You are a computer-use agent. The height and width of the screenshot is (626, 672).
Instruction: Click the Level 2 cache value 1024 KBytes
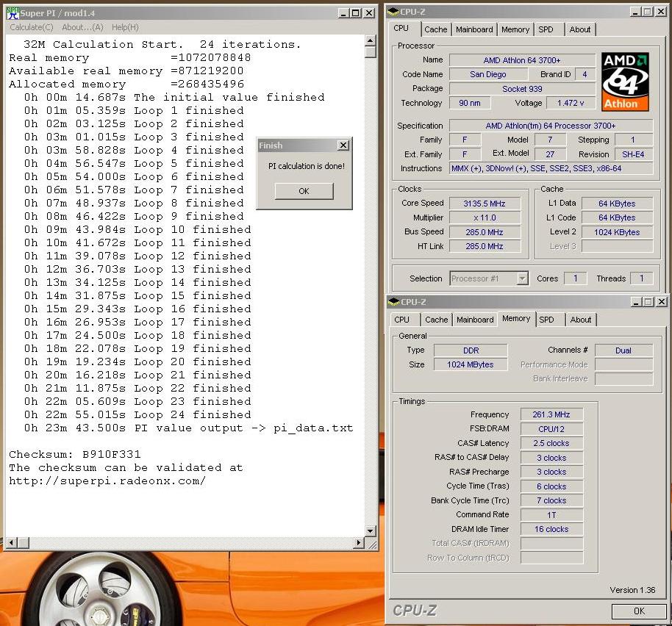coord(617,232)
